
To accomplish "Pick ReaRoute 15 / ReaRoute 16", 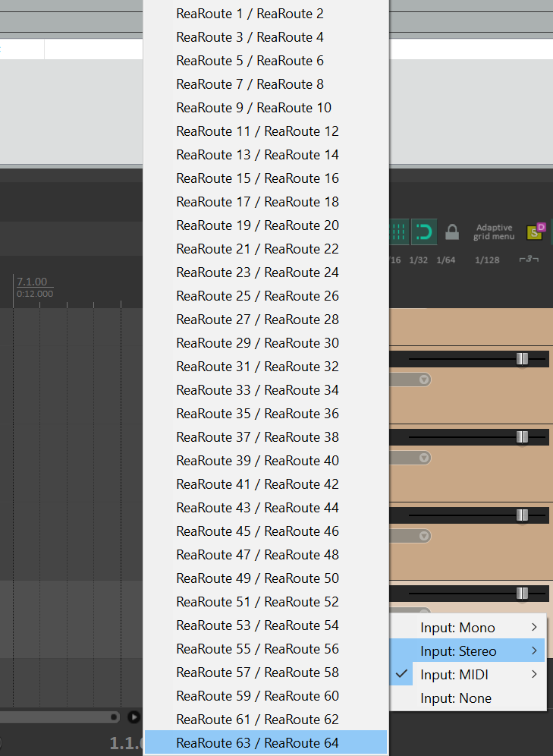I will 266,178.
